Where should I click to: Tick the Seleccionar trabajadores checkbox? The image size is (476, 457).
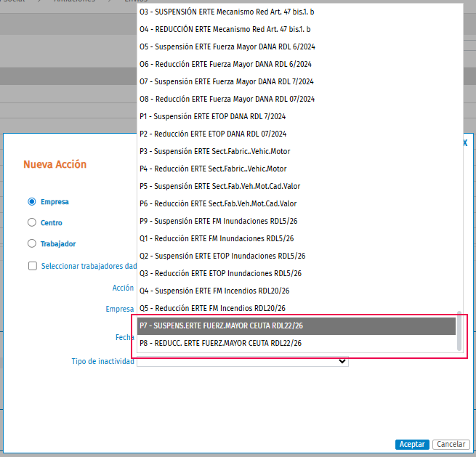(33, 266)
